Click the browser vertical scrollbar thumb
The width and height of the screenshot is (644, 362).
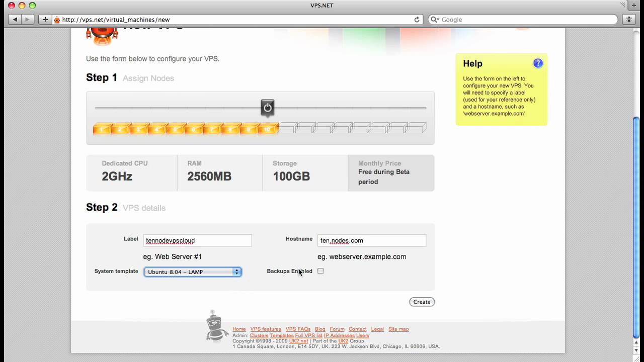(636, 227)
